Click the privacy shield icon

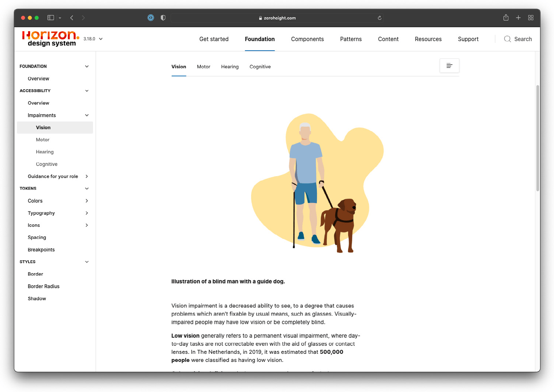163,18
